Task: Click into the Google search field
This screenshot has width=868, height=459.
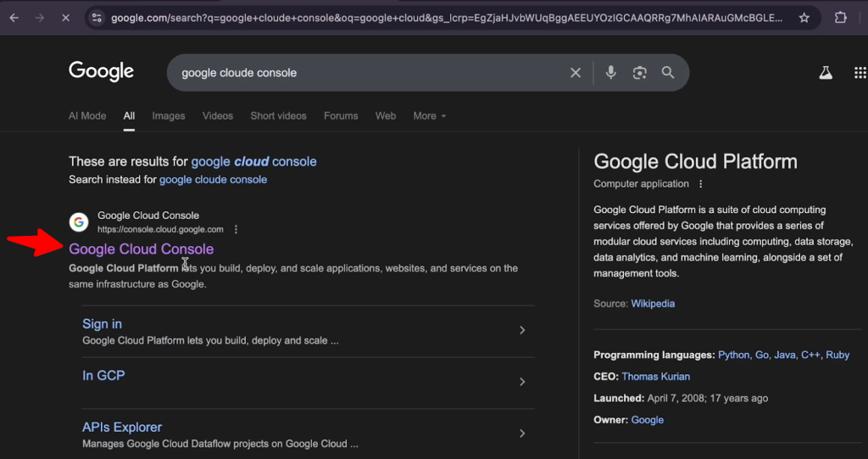Action: pos(364,73)
